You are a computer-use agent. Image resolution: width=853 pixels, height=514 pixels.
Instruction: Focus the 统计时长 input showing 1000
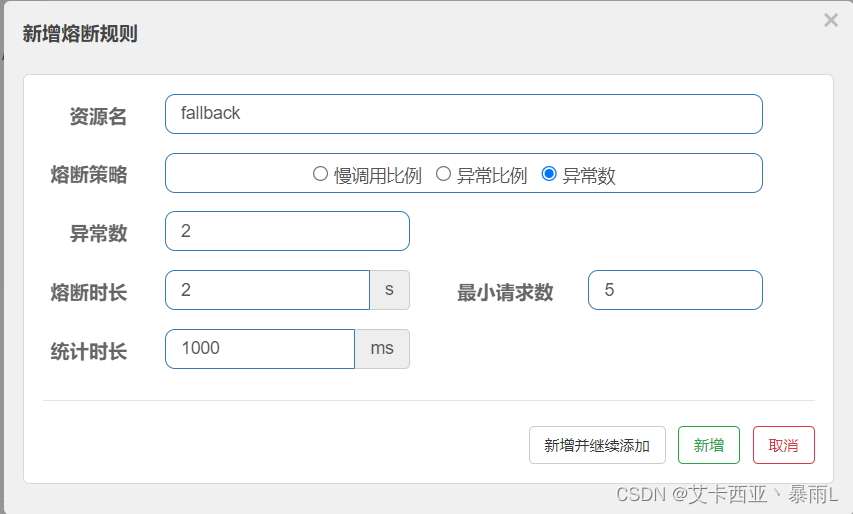(x=260, y=349)
